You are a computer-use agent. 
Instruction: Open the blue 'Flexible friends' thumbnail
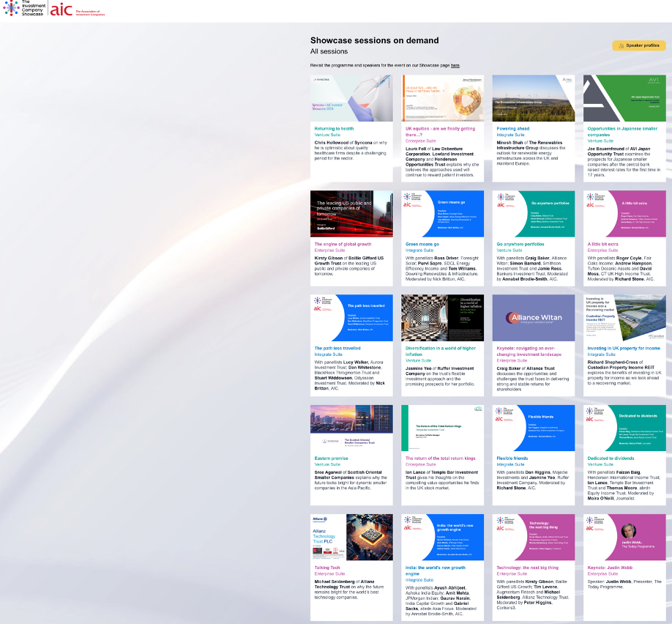pos(534,428)
